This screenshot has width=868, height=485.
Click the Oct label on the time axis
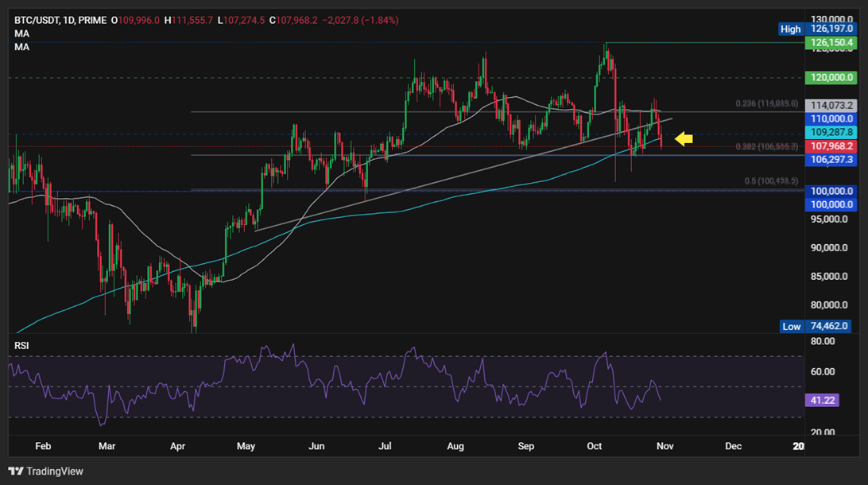point(594,446)
